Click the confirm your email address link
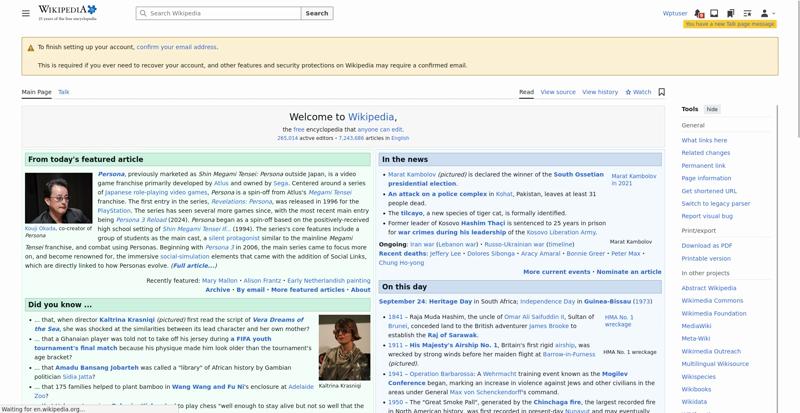The height and width of the screenshot is (413, 800). [x=177, y=47]
